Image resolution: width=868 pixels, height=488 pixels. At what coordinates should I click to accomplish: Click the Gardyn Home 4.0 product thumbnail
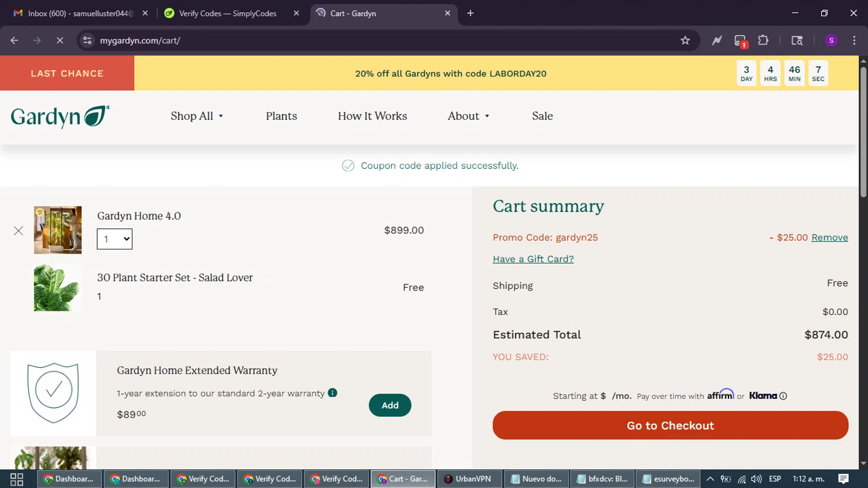tap(58, 230)
